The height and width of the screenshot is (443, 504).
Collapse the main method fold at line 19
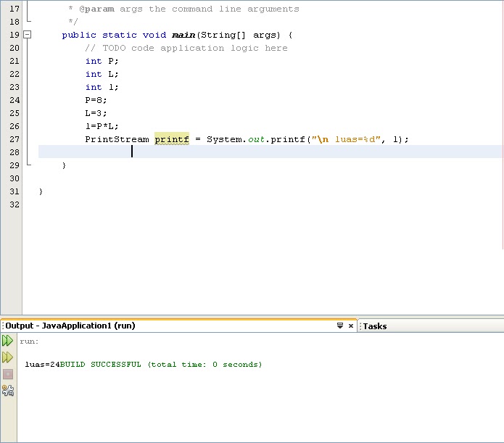[28, 34]
